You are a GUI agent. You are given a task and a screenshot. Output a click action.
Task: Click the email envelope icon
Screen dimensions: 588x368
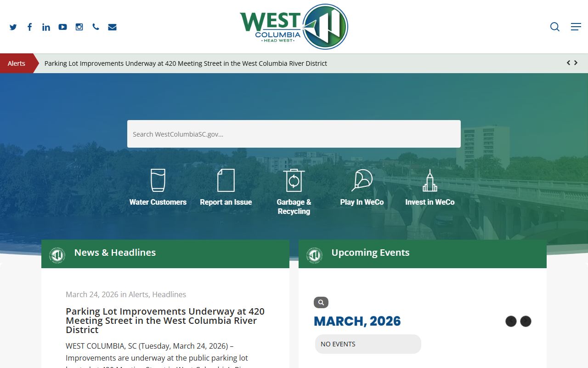tap(112, 27)
